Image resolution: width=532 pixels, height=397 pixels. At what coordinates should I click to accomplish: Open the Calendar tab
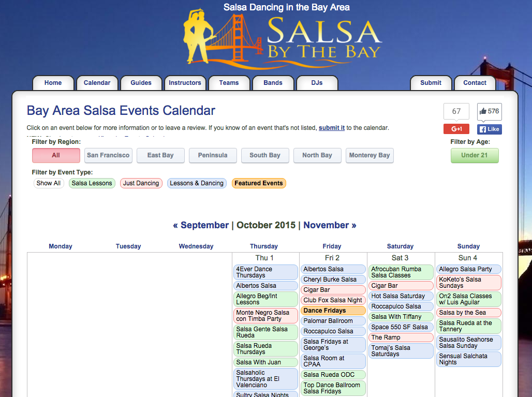[x=97, y=83]
